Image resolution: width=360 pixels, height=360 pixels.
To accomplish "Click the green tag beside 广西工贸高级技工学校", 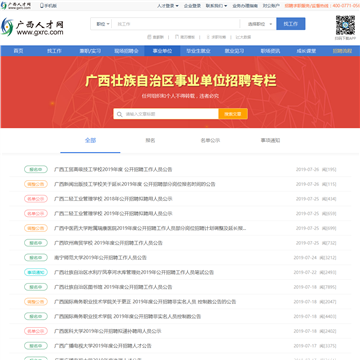I will tap(36, 169).
